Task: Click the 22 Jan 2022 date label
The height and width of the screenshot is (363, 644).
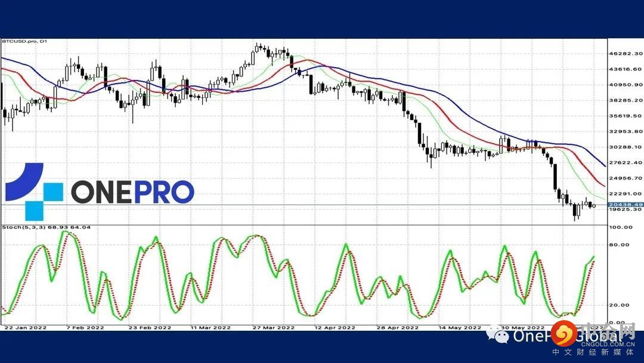Action: coord(26,328)
